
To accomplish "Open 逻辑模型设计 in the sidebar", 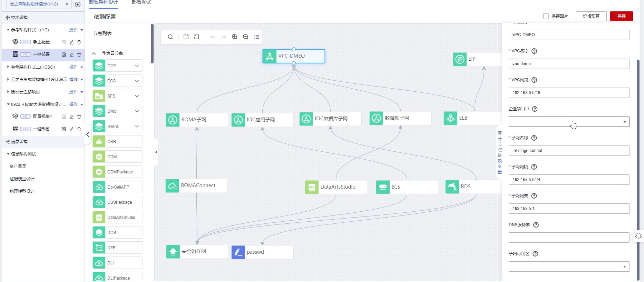I will [22, 179].
